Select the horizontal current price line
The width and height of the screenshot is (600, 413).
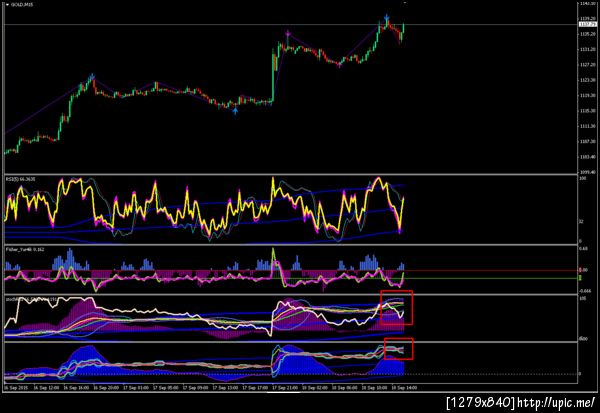point(291,24)
